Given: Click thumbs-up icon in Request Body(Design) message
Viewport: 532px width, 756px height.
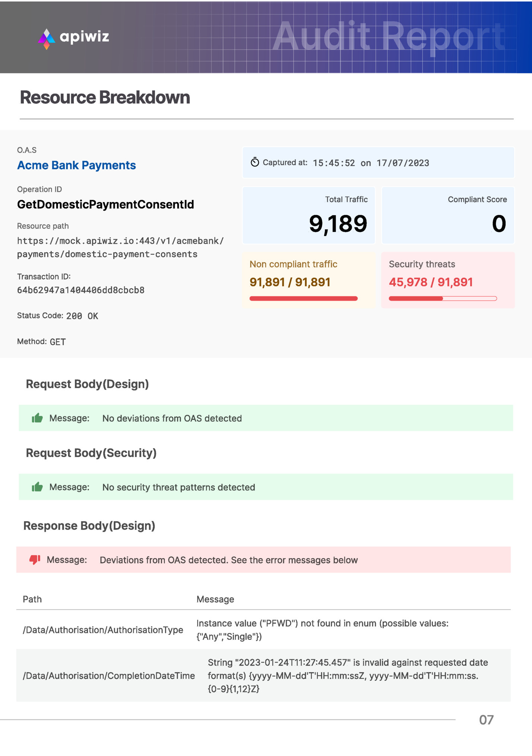Looking at the screenshot, I should pos(37,418).
